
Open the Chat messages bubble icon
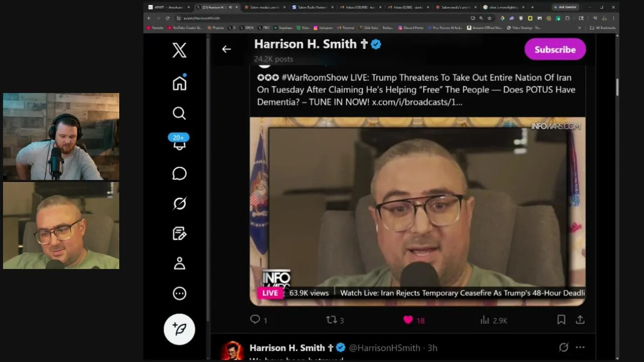[179, 173]
